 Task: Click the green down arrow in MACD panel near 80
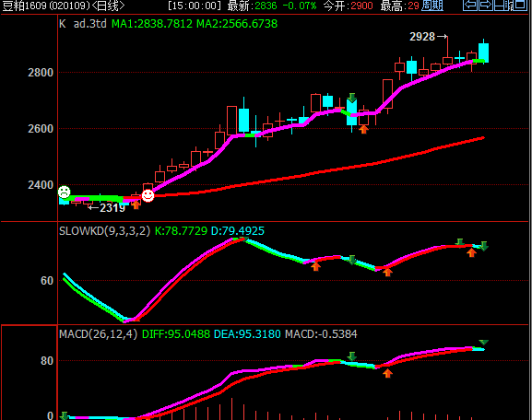click(x=352, y=356)
